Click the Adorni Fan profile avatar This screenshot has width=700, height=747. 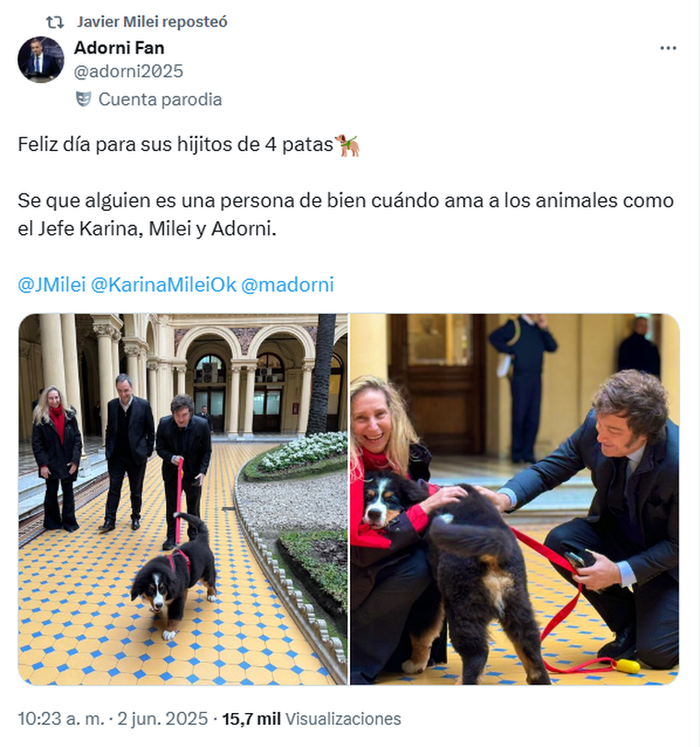pos(41,60)
